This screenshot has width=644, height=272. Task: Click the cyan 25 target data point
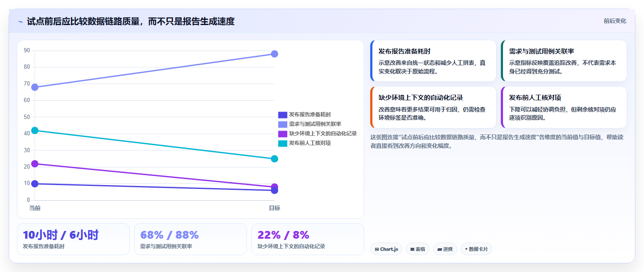point(274,159)
